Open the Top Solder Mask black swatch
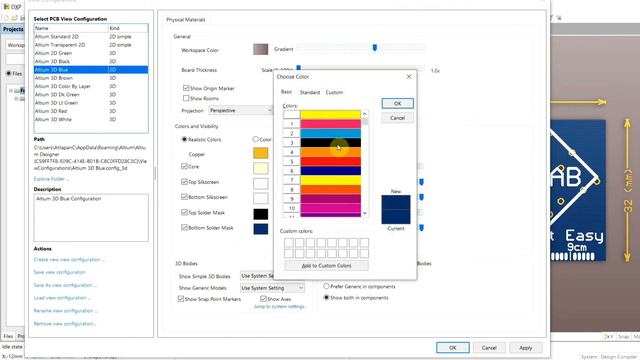This screenshot has height=360, width=640. 260,214
